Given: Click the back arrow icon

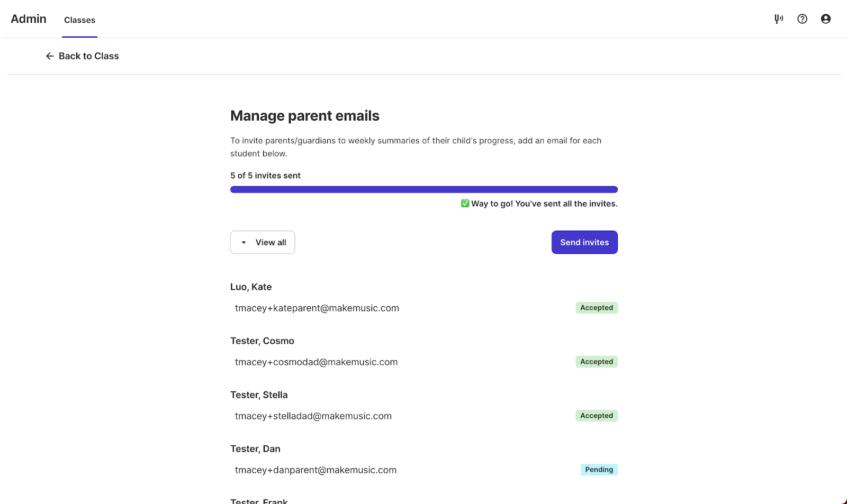Looking at the screenshot, I should click(50, 56).
